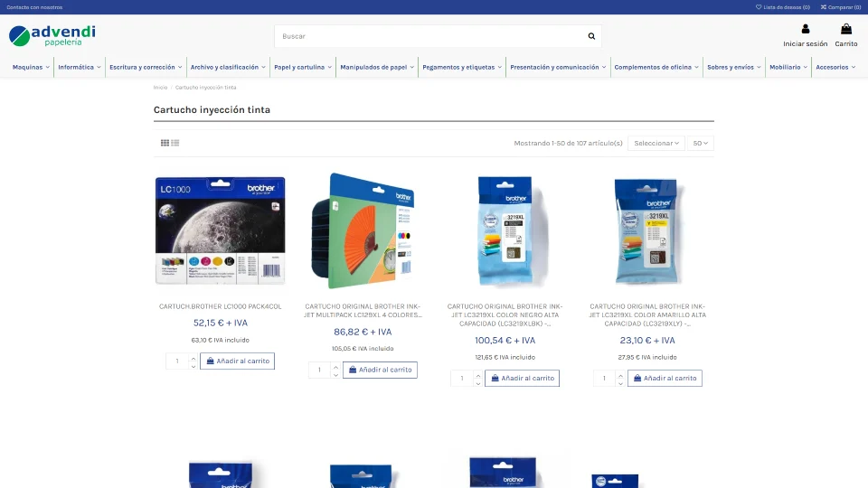
Task: Increase quantity for LC1000 pack
Action: tap(193, 358)
